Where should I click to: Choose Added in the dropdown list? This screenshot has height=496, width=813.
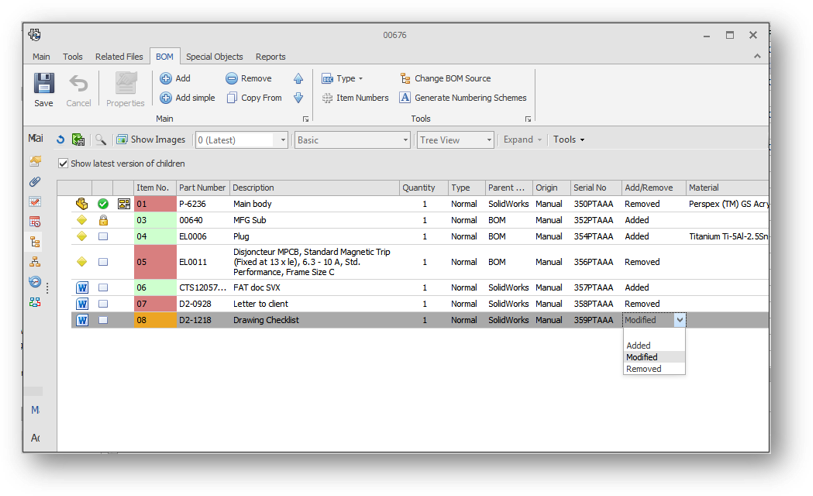click(x=654, y=345)
